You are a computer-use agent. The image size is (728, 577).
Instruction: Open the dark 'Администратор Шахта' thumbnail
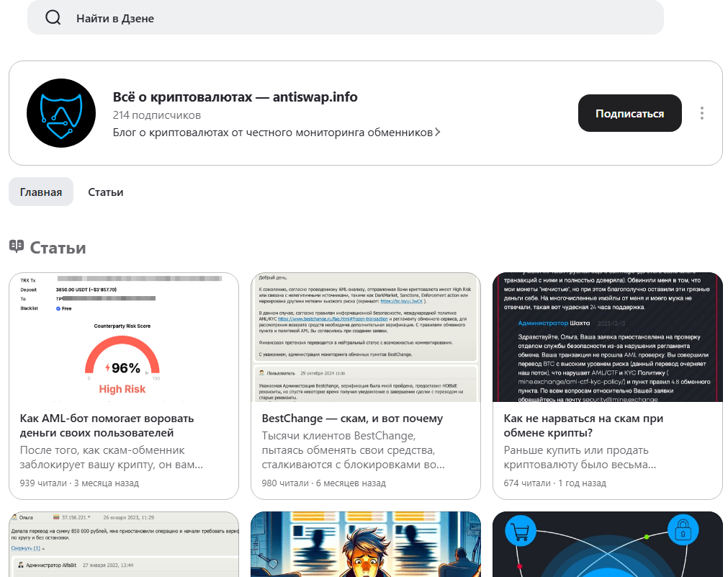click(607, 337)
